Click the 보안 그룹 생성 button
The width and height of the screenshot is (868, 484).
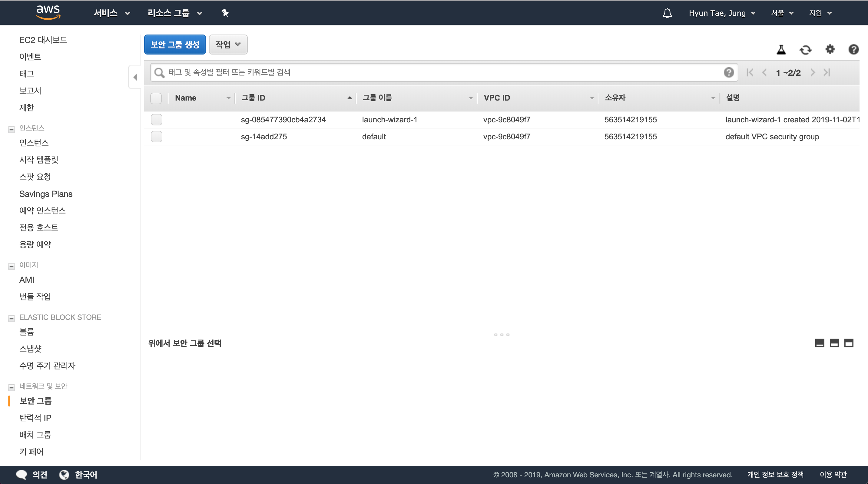pos(175,45)
